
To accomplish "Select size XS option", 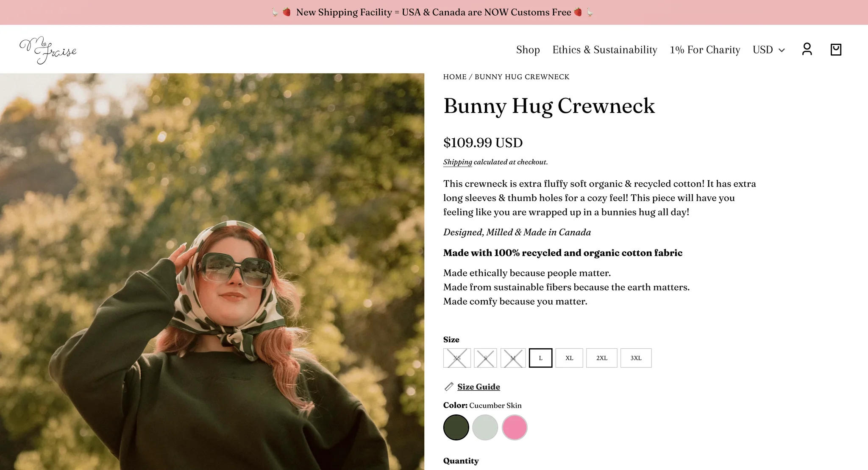I will tap(457, 358).
